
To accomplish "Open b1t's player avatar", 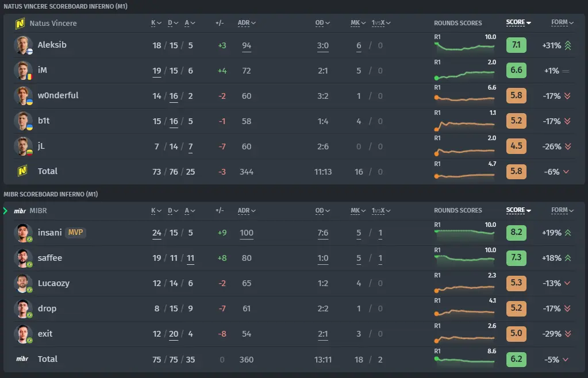I will click(x=23, y=121).
